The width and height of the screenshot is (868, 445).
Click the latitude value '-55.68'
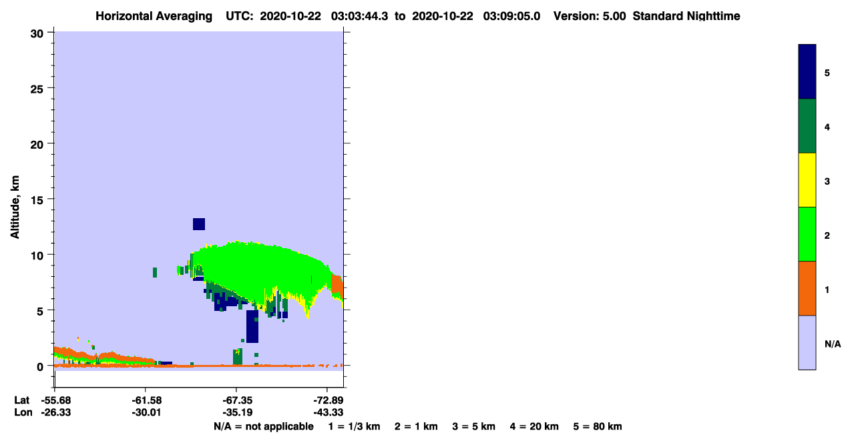[55, 400]
